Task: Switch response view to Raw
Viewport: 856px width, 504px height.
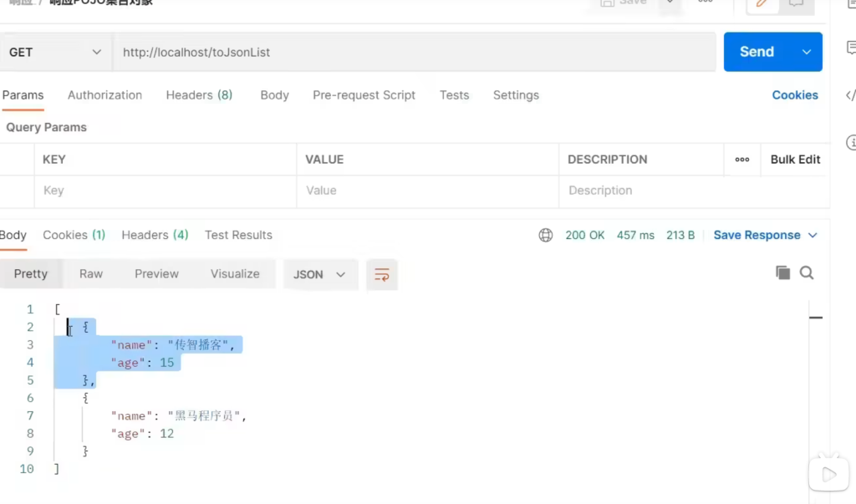Action: 91,274
